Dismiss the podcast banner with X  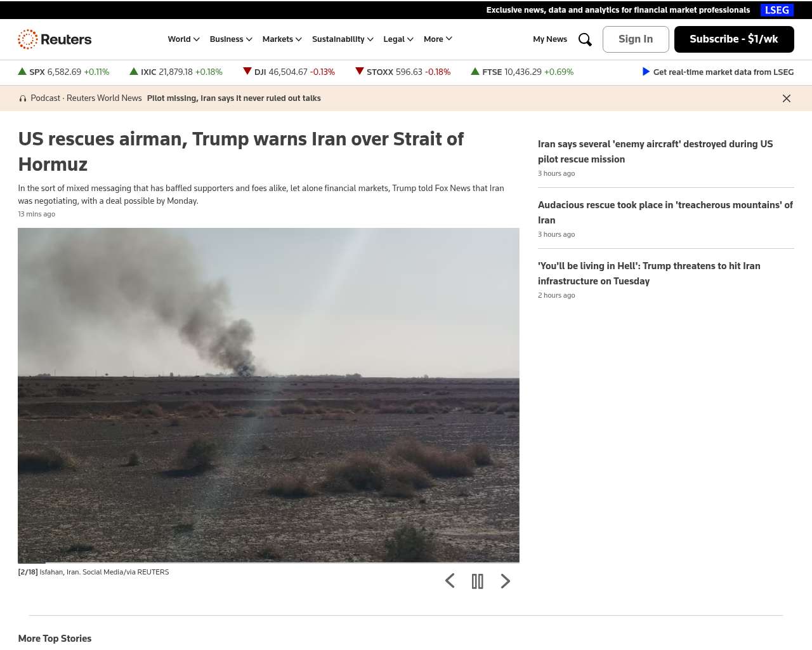pos(787,98)
